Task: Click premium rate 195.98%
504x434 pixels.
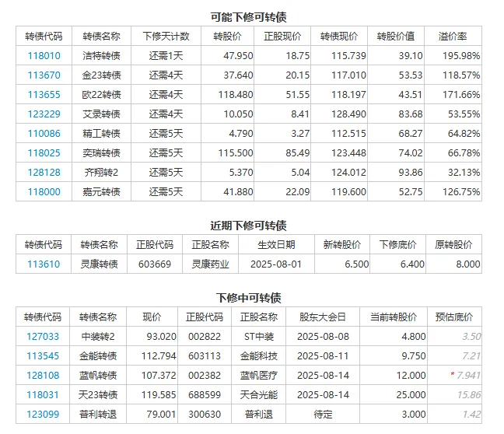Action: 461,56
